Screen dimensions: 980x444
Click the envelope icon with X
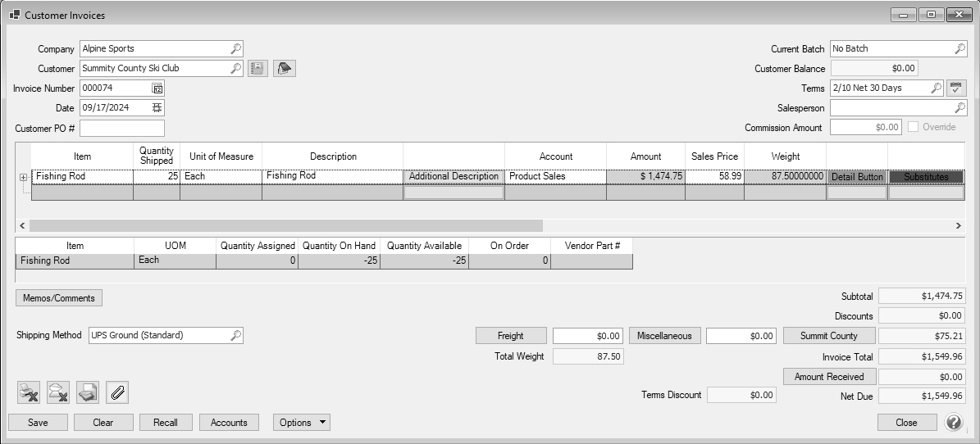pyautogui.click(x=58, y=393)
